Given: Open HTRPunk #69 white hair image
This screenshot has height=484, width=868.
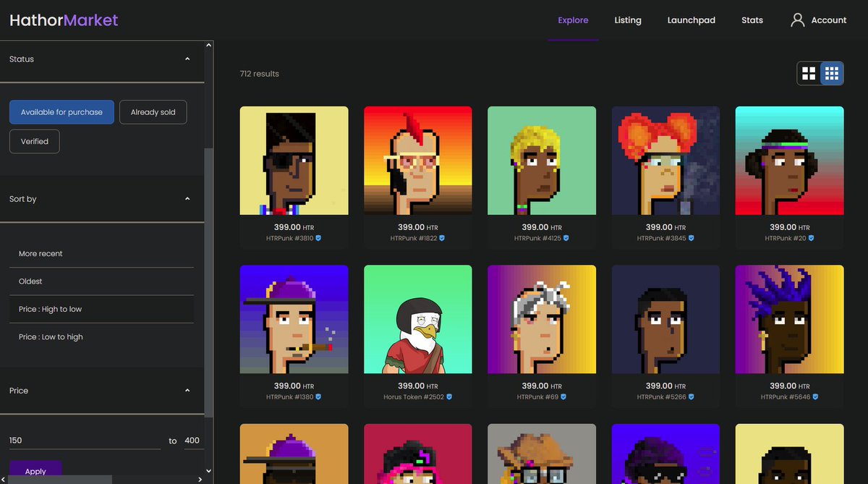Looking at the screenshot, I should click(x=542, y=319).
